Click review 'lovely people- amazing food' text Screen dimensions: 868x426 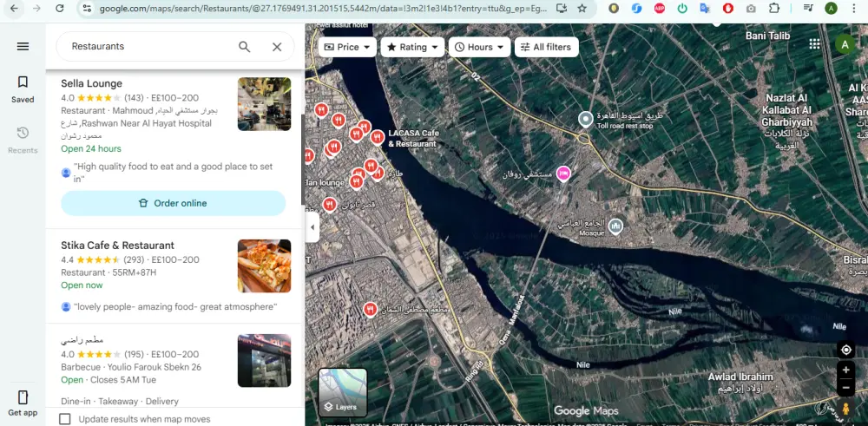[x=175, y=306]
